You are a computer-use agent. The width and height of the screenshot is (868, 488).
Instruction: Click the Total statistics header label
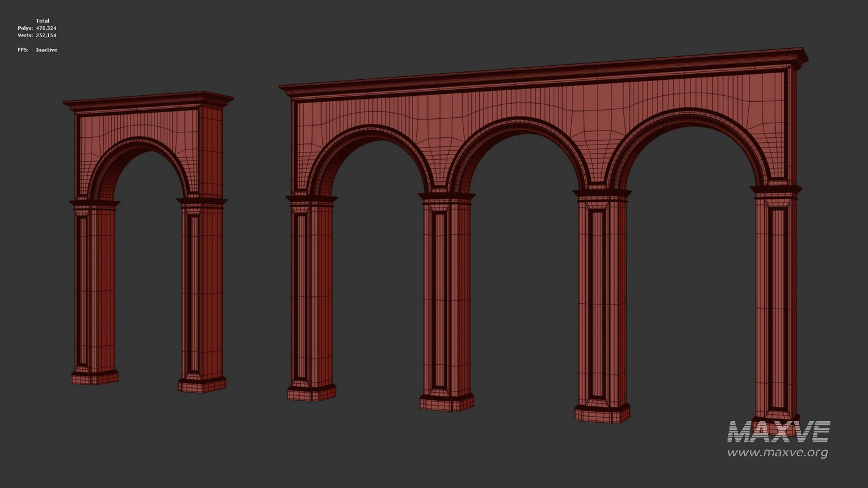coord(42,21)
